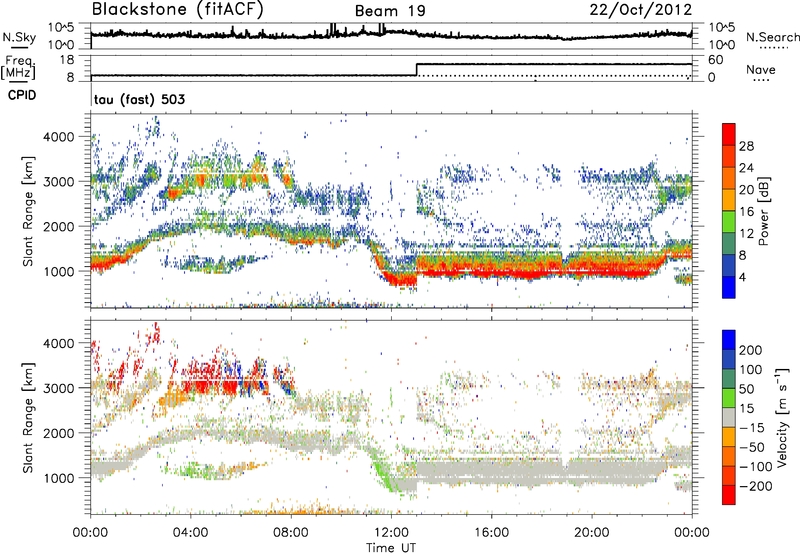Click the 2000 tick in the power panel

pos(59,226)
